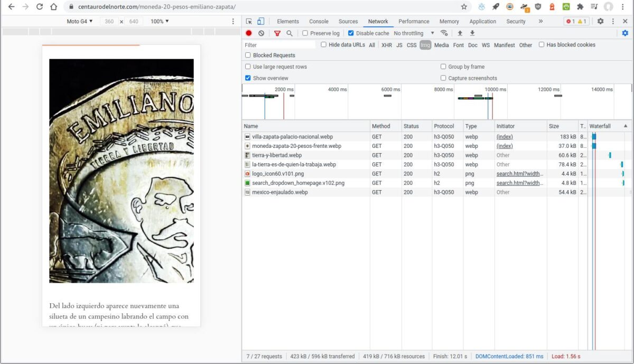
Task: Enable Group by frame
Action: pos(443,67)
